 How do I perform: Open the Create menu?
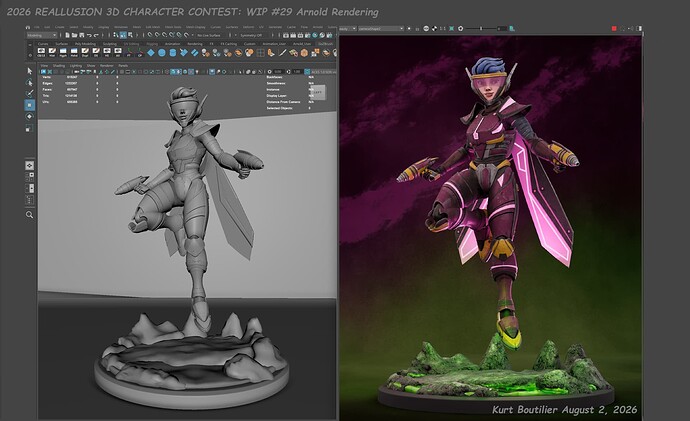click(59, 27)
